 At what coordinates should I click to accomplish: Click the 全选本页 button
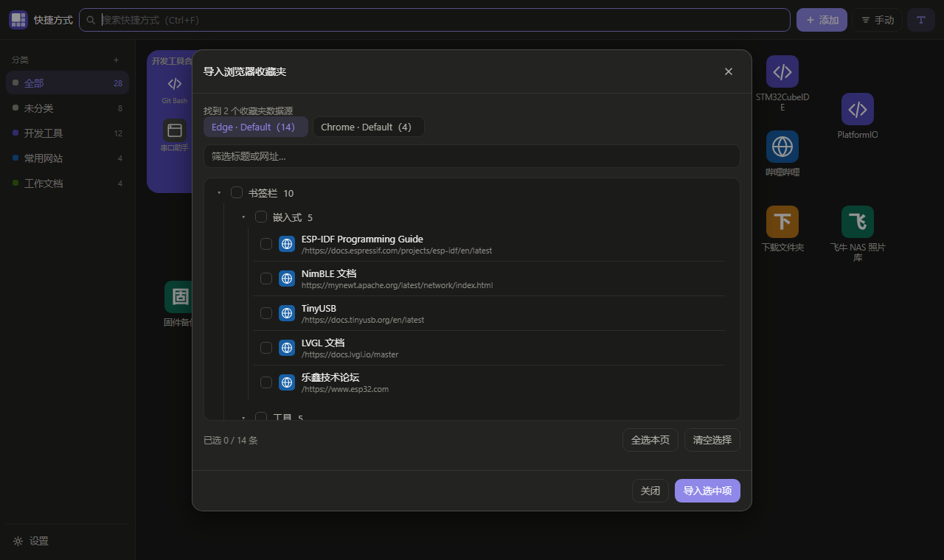click(x=650, y=440)
